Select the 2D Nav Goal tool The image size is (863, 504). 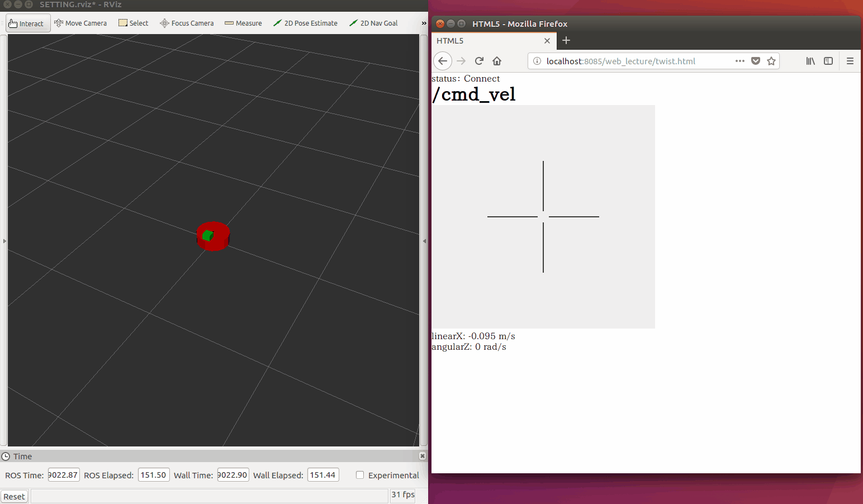point(373,23)
